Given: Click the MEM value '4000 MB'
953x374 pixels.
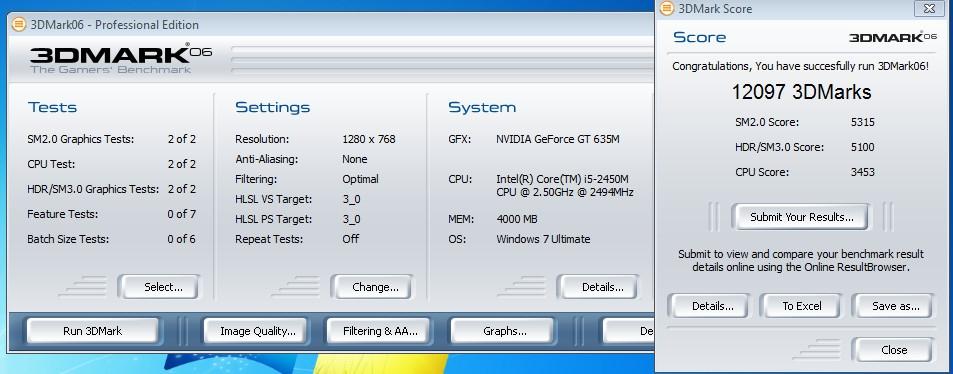Looking at the screenshot, I should (x=517, y=219).
